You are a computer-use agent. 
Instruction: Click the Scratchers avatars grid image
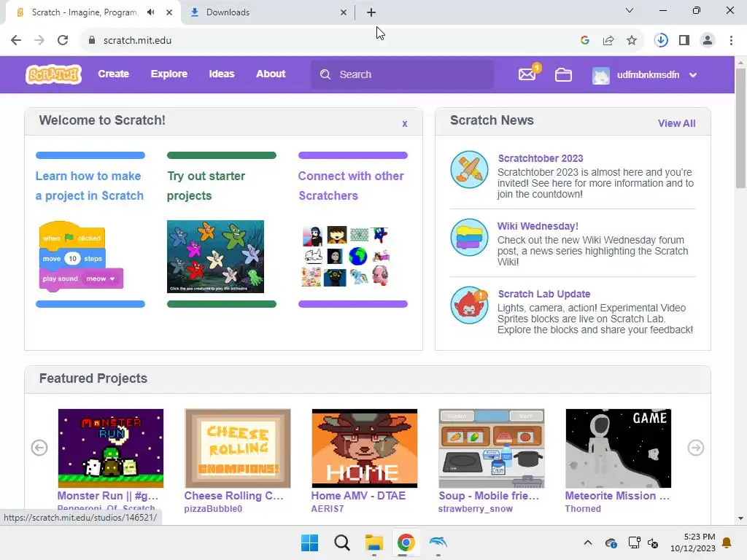point(346,256)
